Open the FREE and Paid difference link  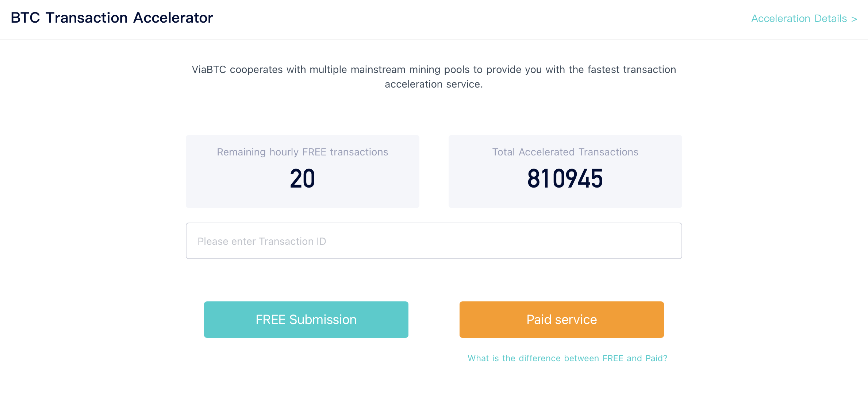(x=567, y=358)
